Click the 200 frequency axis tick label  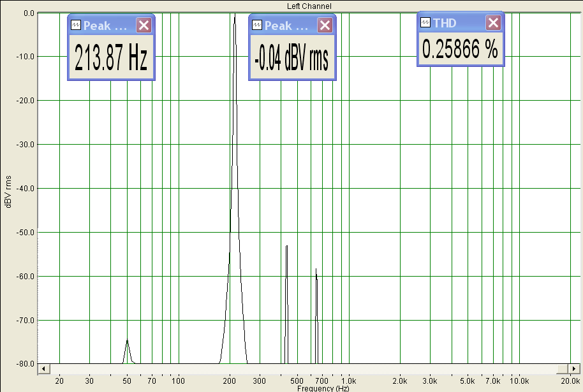tap(230, 381)
